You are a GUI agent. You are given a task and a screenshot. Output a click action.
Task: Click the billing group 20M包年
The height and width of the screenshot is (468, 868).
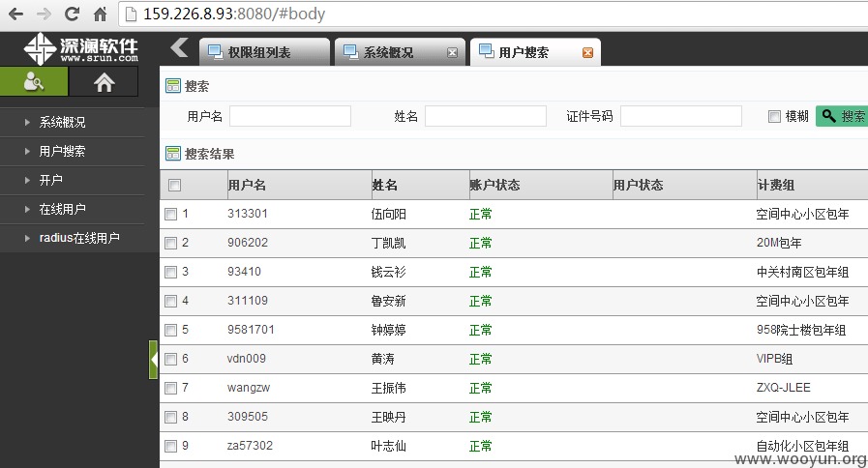point(779,243)
